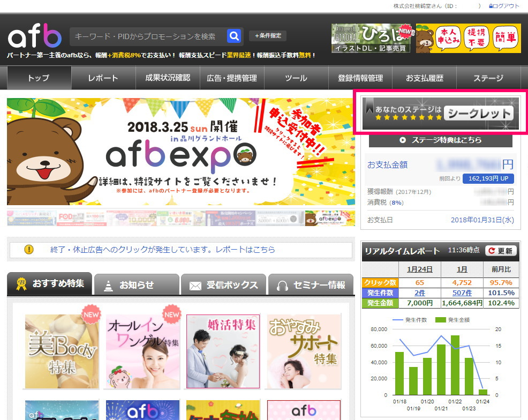Click the 101.5% occurrence ratio value
Screen dimensions: 528x420
[x=501, y=293]
